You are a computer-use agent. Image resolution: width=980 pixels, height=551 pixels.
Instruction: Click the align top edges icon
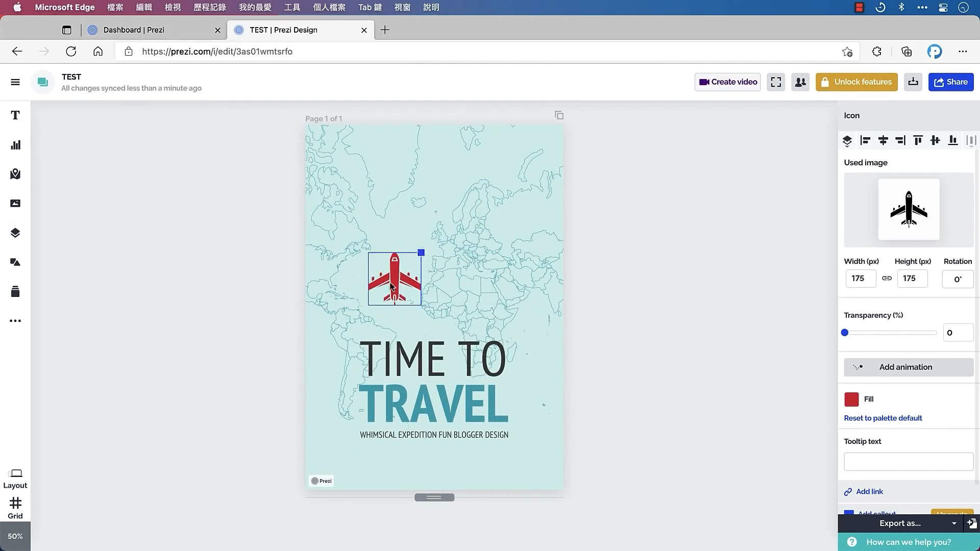click(x=918, y=140)
